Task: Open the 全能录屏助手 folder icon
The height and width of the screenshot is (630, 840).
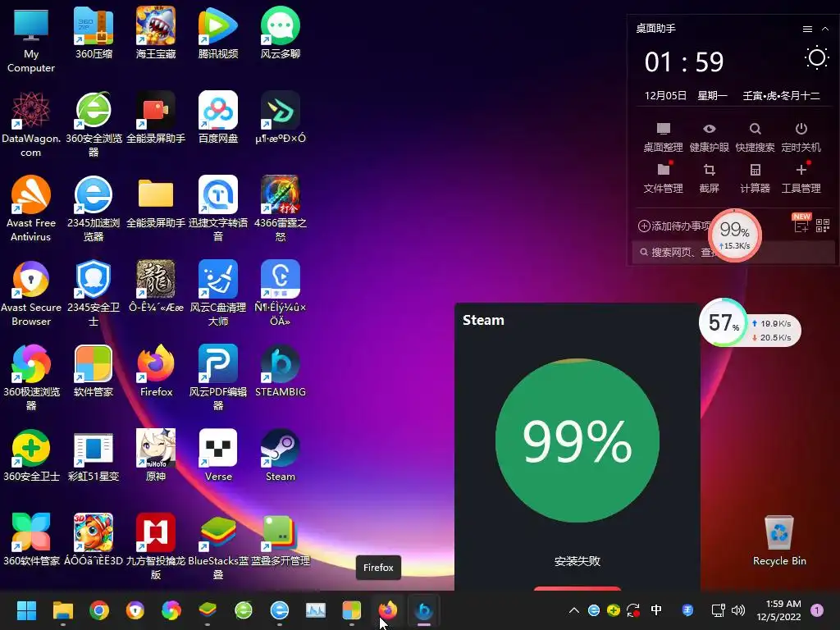Action: [x=156, y=203]
